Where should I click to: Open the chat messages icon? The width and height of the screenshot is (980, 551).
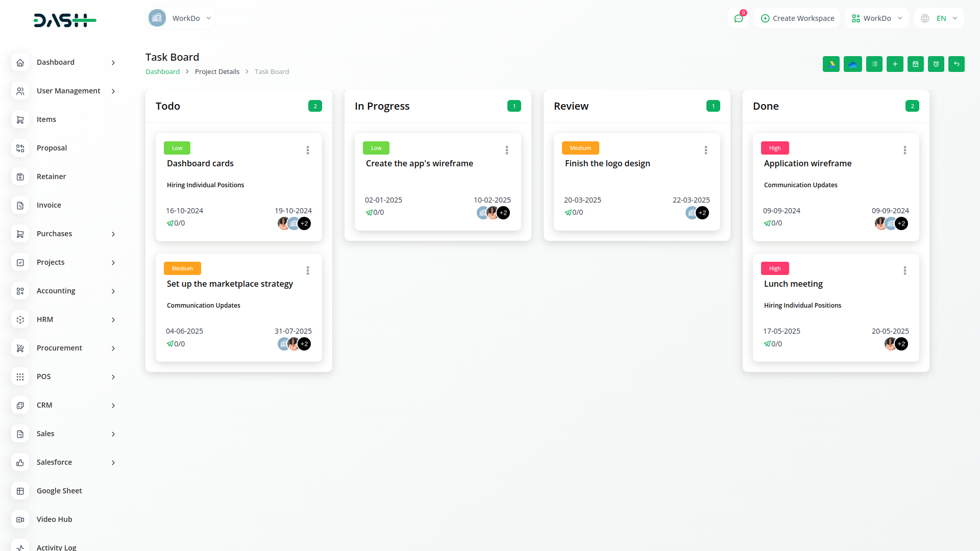click(x=739, y=18)
